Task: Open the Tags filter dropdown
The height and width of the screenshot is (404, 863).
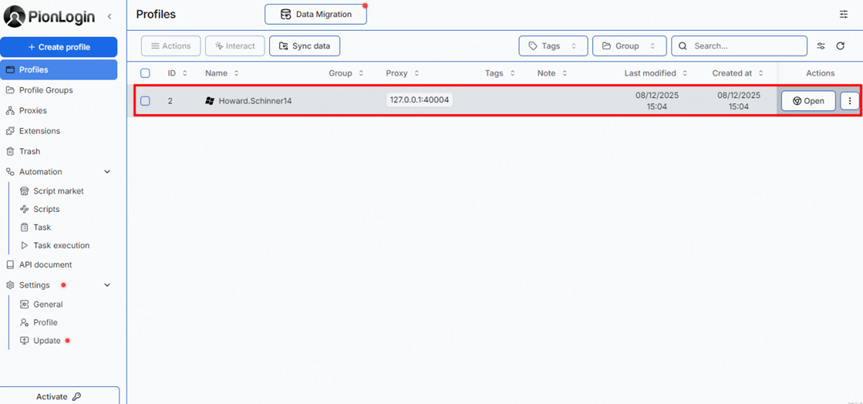Action: (x=553, y=46)
